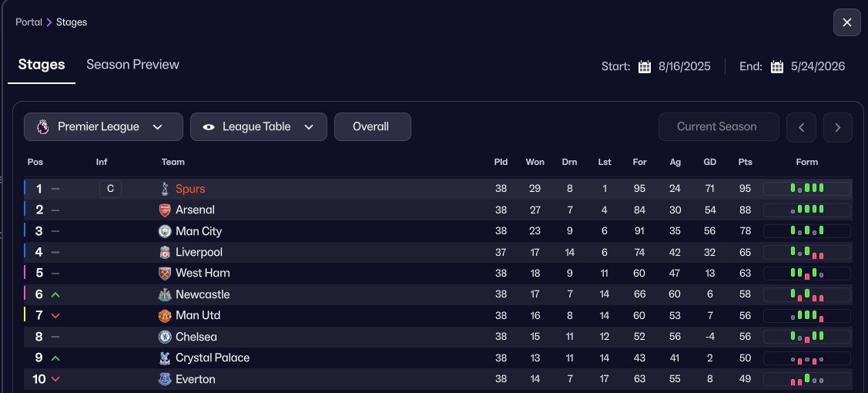Click the Spurs form indicator bar
This screenshot has width=868, height=393.
coord(806,189)
